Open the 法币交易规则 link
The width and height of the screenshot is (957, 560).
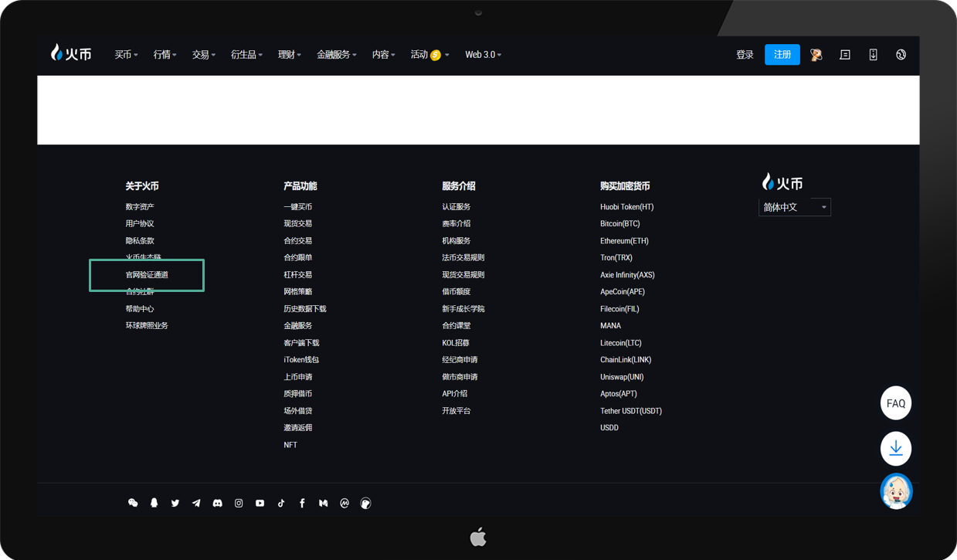point(463,258)
